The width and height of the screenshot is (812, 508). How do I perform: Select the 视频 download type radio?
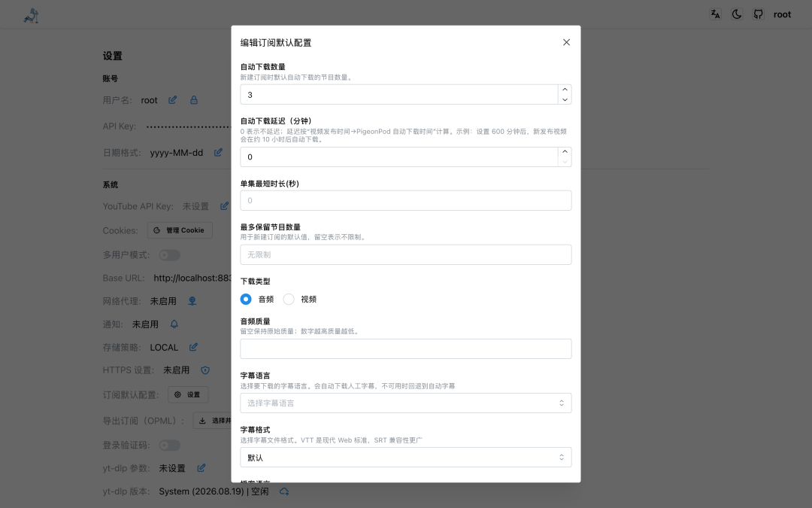coord(289,299)
